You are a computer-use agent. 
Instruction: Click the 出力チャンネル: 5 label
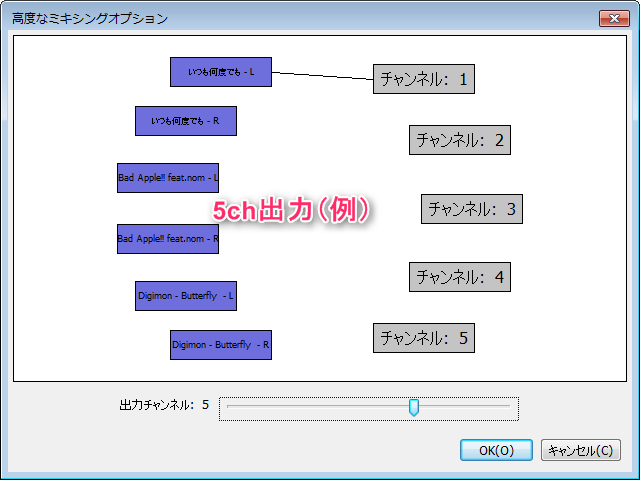[x=164, y=405]
